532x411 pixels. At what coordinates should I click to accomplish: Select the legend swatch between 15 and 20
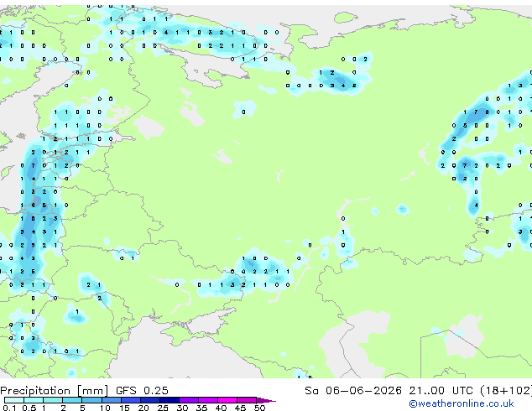(x=131, y=400)
